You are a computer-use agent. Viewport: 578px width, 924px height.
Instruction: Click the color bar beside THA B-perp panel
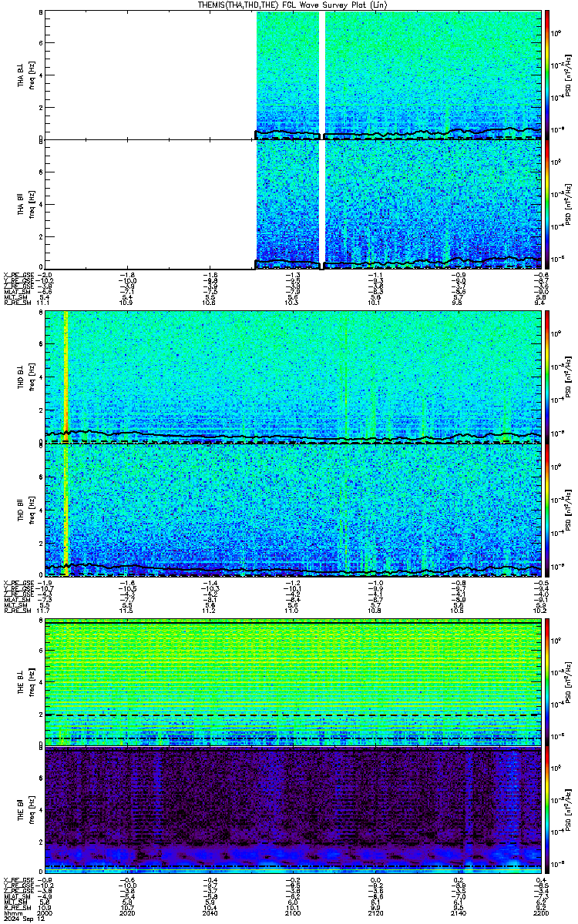[547, 74]
